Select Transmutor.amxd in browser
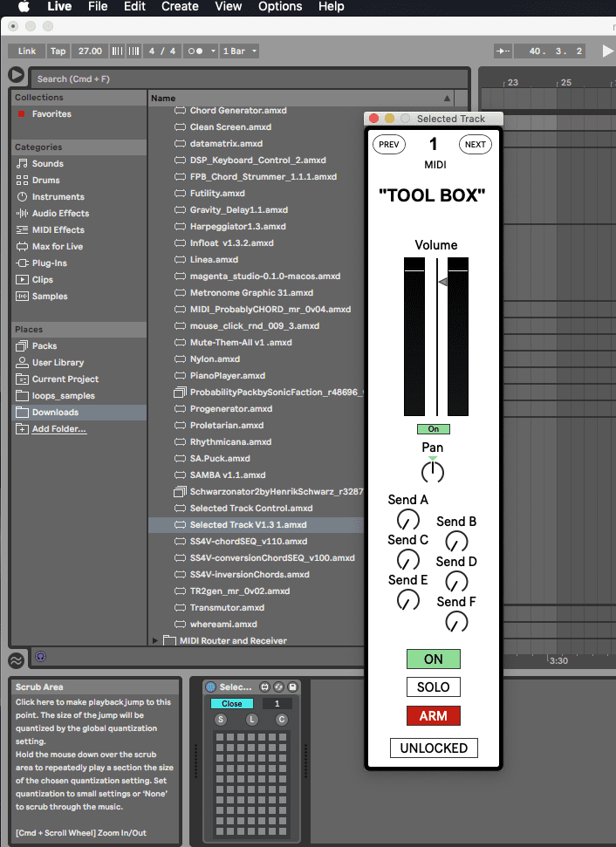Image resolution: width=616 pixels, height=847 pixels. pos(227,608)
